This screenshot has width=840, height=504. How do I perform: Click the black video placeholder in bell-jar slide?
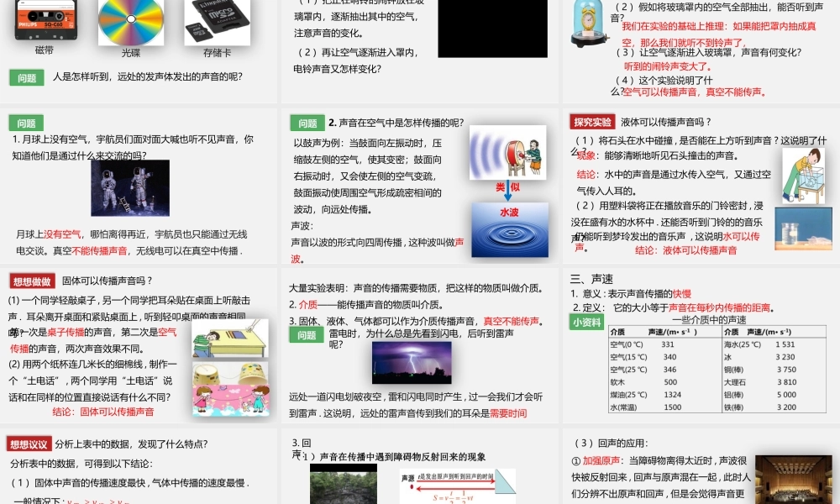pyautogui.click(x=492, y=28)
